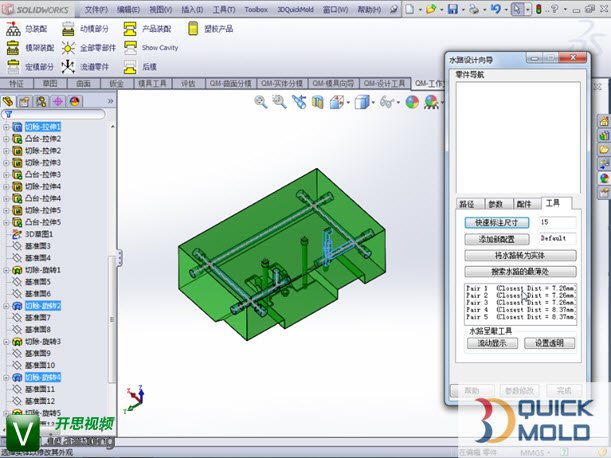Image resolution: width=611 pixels, height=458 pixels.
Task: Click the 产品装配 product assembly icon
Action: 130,29
